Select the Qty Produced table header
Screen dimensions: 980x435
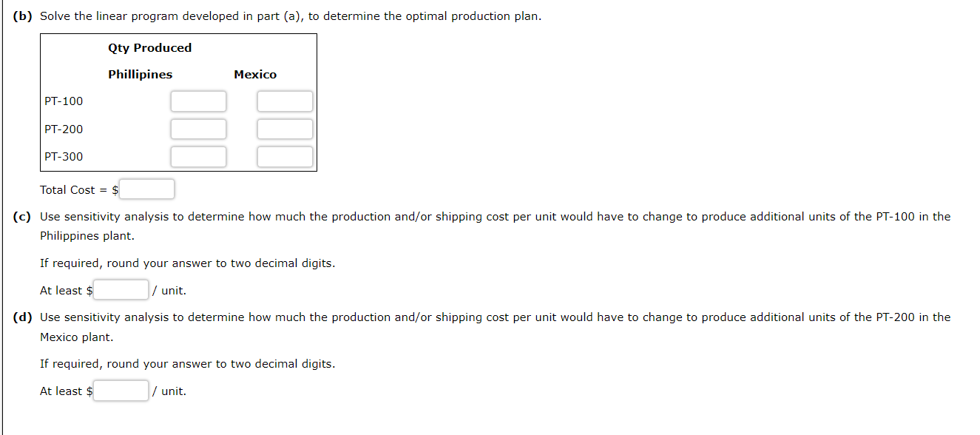149,47
